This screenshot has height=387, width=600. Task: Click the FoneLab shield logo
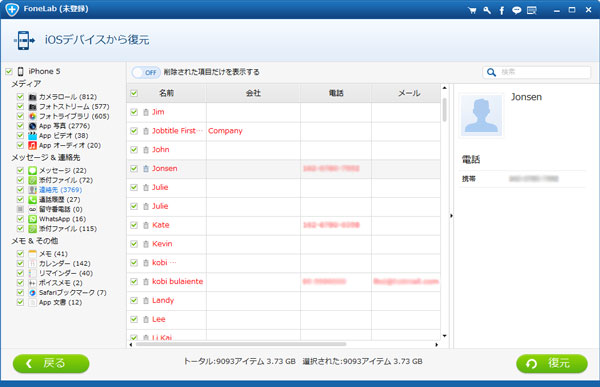point(12,9)
